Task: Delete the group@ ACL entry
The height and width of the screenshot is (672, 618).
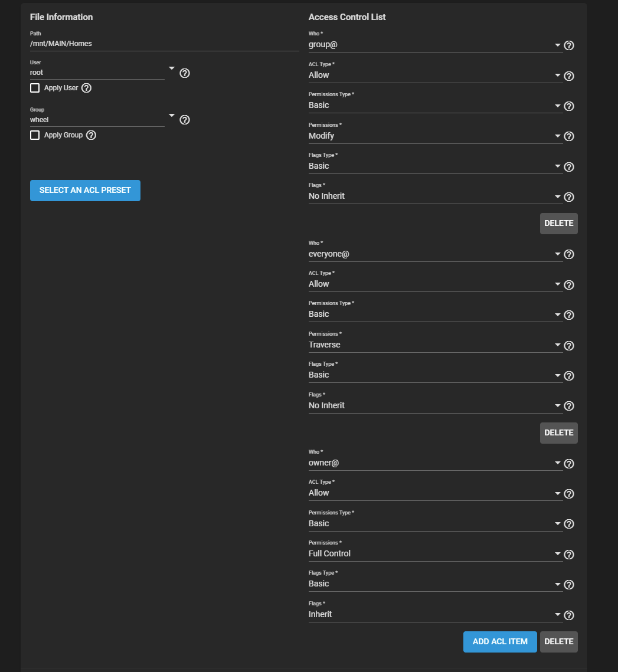Action: point(558,224)
